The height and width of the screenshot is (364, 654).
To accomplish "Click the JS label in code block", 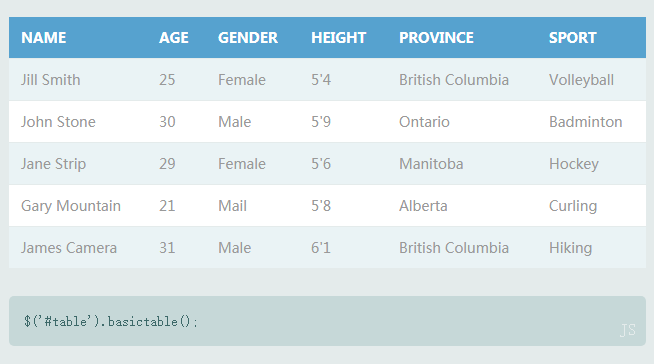I will 628,330.
